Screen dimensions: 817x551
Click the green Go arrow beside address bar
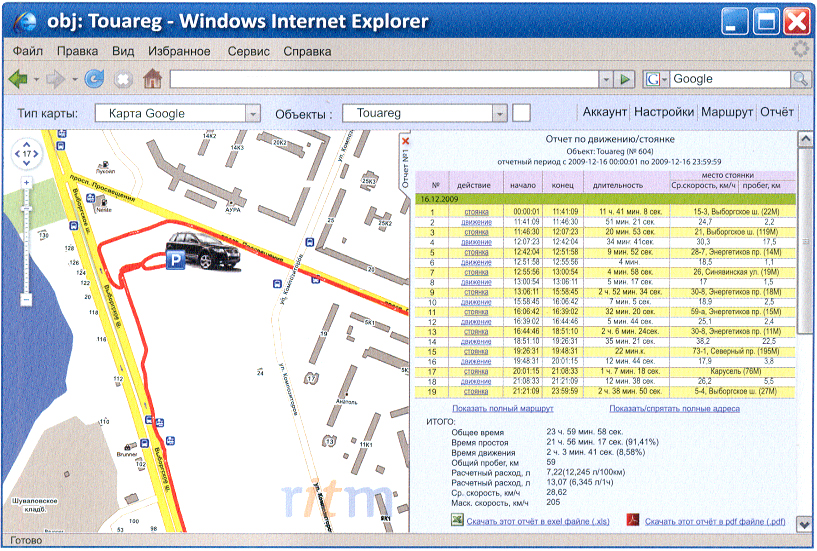(x=626, y=79)
